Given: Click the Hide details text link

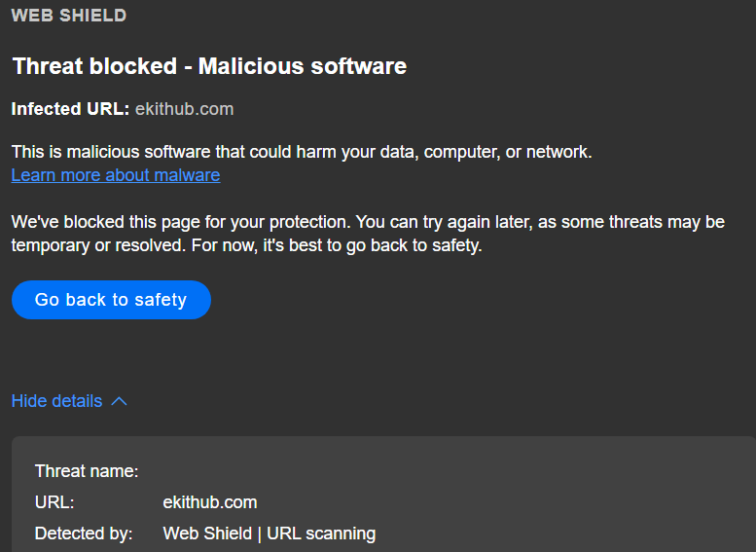Looking at the screenshot, I should click(56, 401).
